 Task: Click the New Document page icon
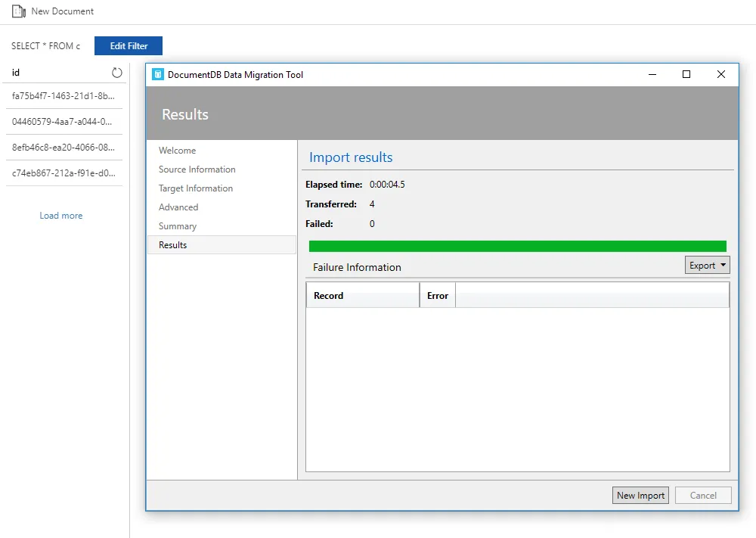click(19, 11)
